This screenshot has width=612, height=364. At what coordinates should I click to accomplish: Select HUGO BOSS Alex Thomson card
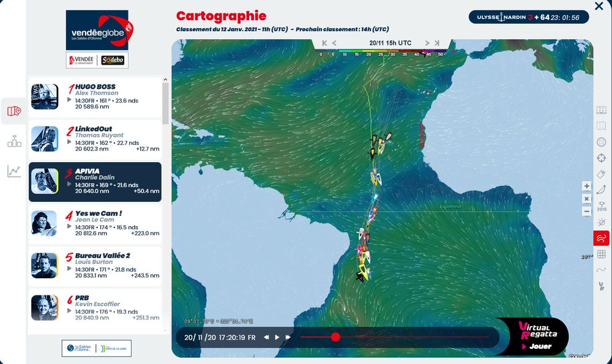point(95,97)
